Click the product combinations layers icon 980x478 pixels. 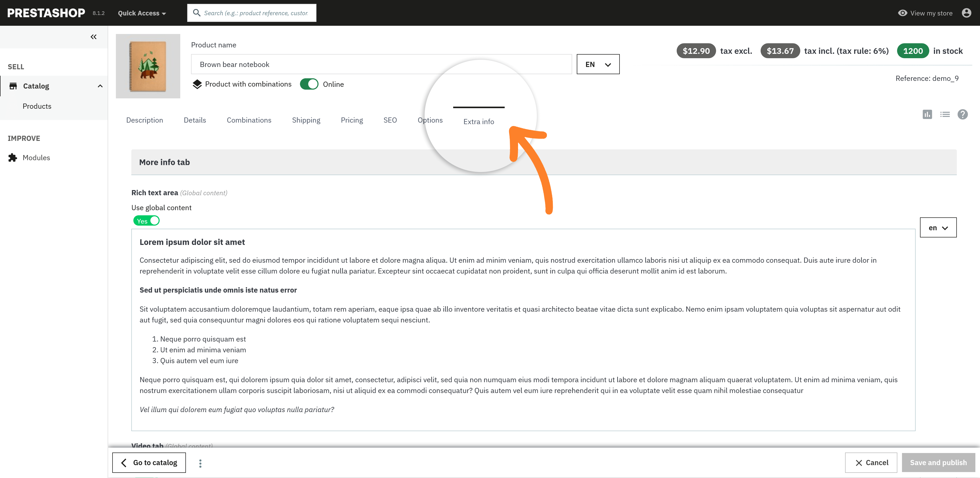point(197,84)
